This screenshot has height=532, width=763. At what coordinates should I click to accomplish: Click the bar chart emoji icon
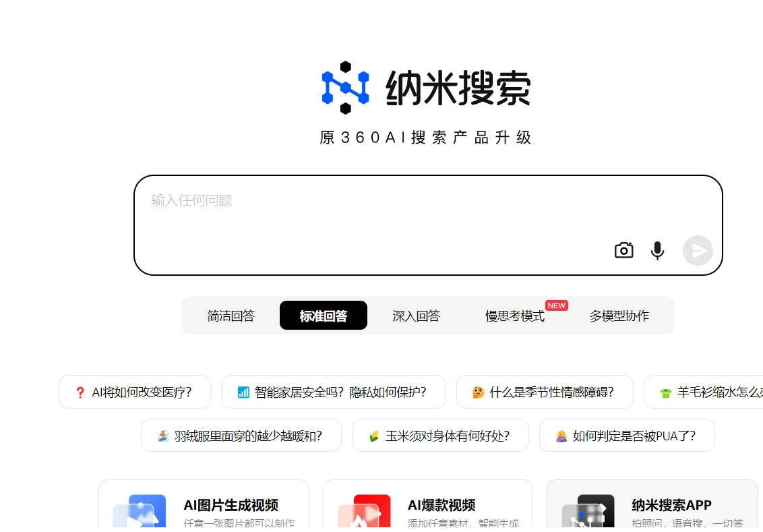(x=243, y=392)
